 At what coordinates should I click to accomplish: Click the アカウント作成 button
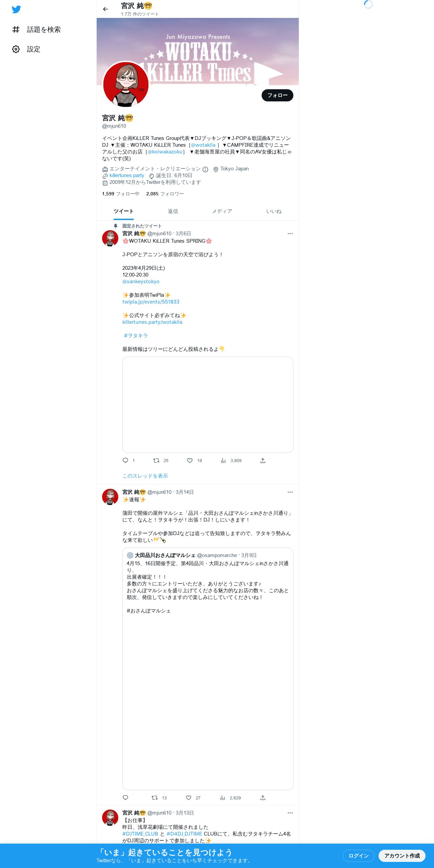pos(402,855)
